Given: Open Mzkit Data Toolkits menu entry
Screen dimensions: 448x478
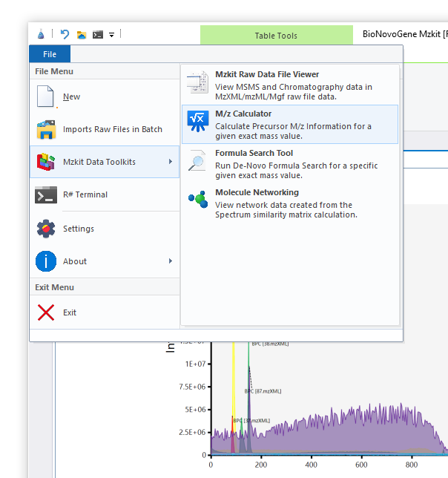Looking at the screenshot, I should pos(105,162).
